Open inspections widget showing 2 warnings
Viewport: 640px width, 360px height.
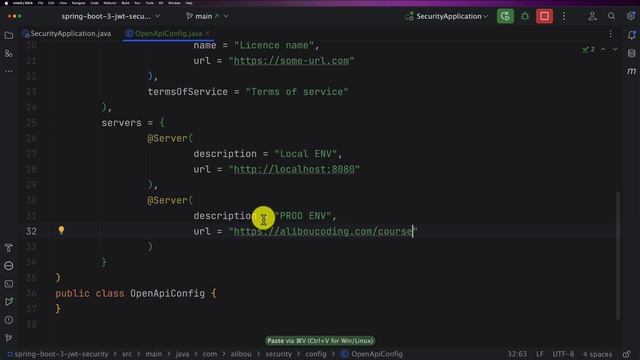pyautogui.click(x=589, y=49)
